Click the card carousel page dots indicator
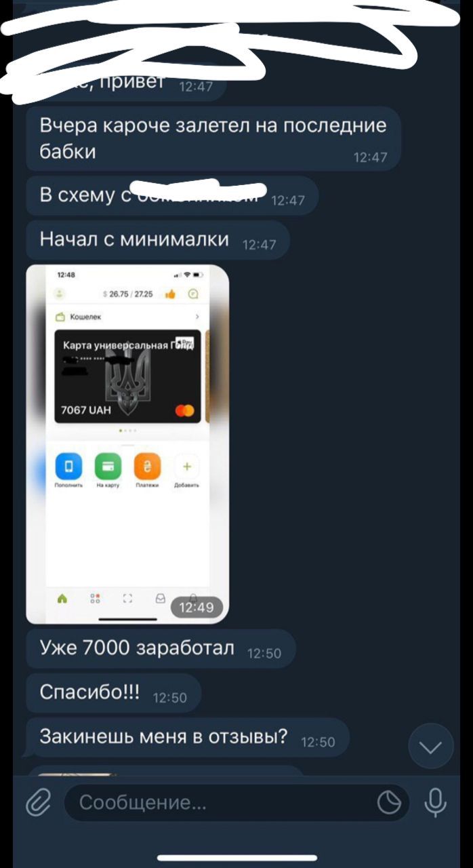Screen dimensions: 473x868 pyautogui.click(x=127, y=431)
